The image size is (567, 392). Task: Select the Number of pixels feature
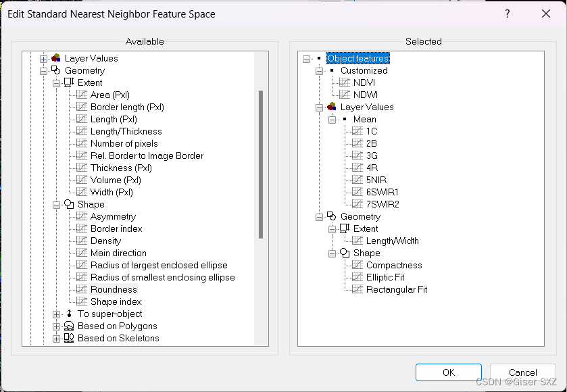(124, 143)
